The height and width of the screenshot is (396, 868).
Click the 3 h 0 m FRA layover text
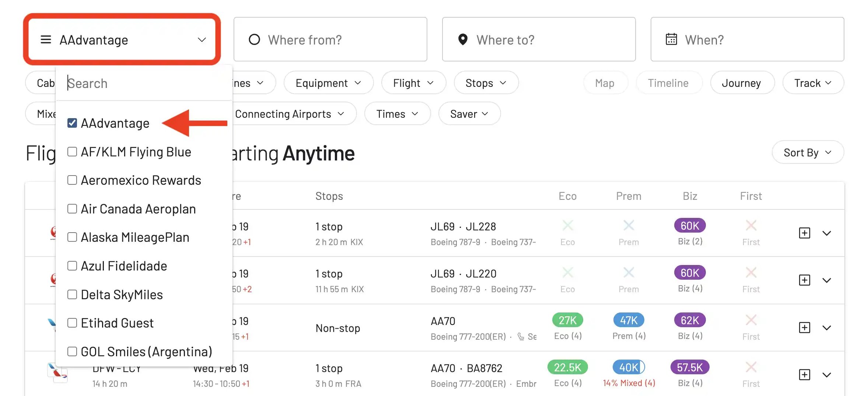[338, 384]
